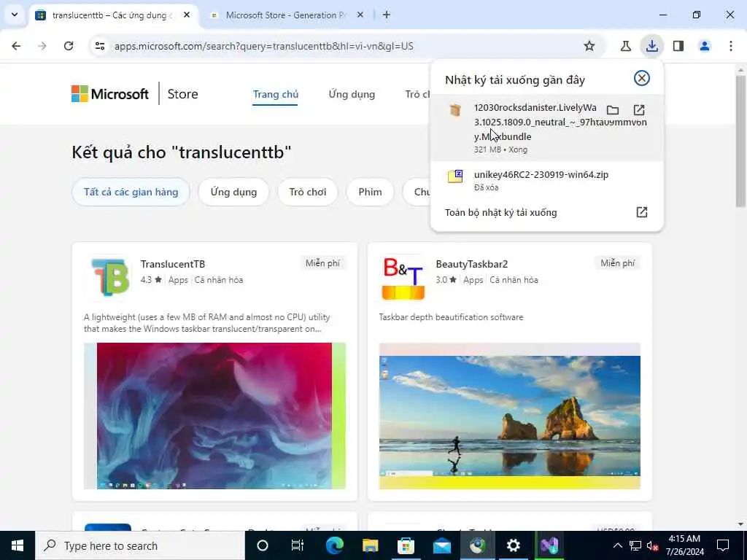
Task: Close the translucenttb tab
Action: click(x=187, y=15)
